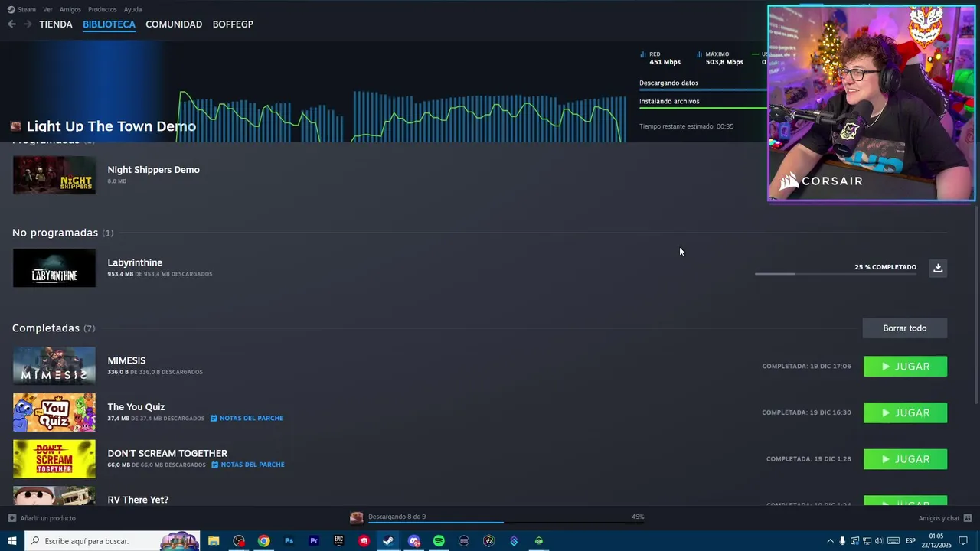
Task: Show hidden system tray icons
Action: click(x=830, y=541)
